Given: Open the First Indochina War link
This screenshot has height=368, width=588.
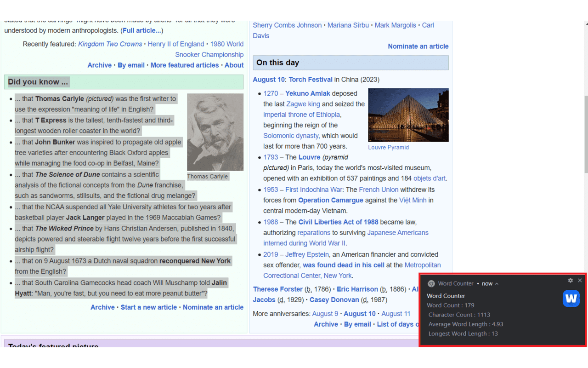Looking at the screenshot, I should pyautogui.click(x=314, y=190).
